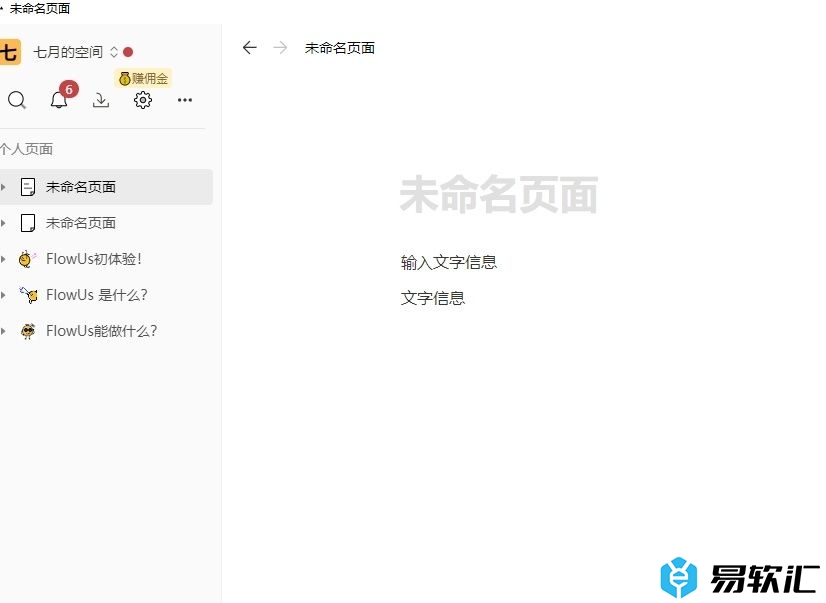This screenshot has height=603, width=826.
Task: Click the red dot next to workspace name
Action: (x=128, y=52)
